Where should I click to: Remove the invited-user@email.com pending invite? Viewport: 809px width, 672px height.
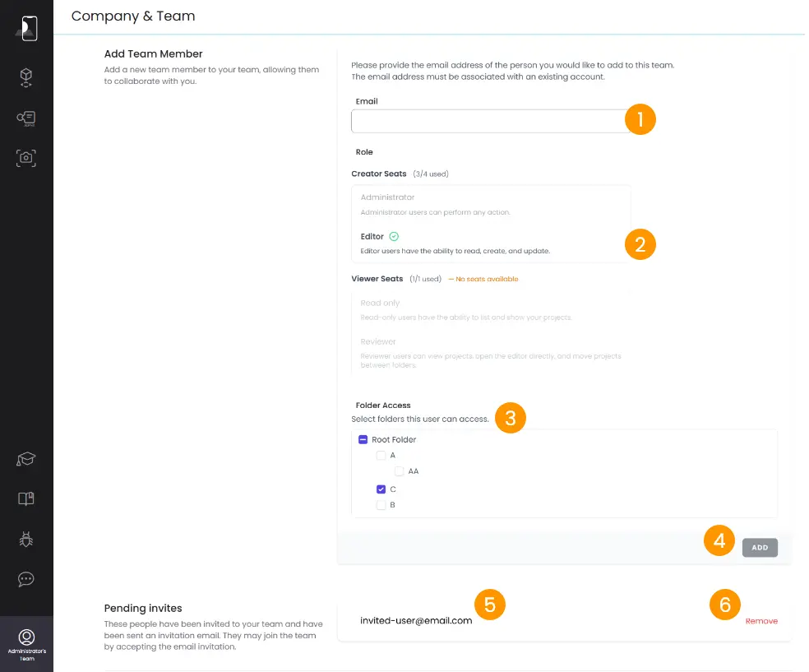coord(761,621)
